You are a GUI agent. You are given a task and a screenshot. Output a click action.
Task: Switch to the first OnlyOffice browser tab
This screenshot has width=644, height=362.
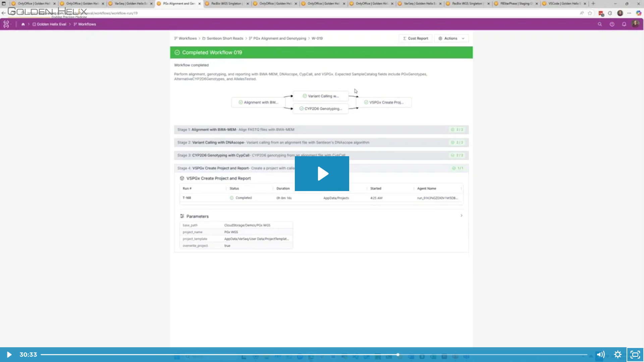click(34, 3)
